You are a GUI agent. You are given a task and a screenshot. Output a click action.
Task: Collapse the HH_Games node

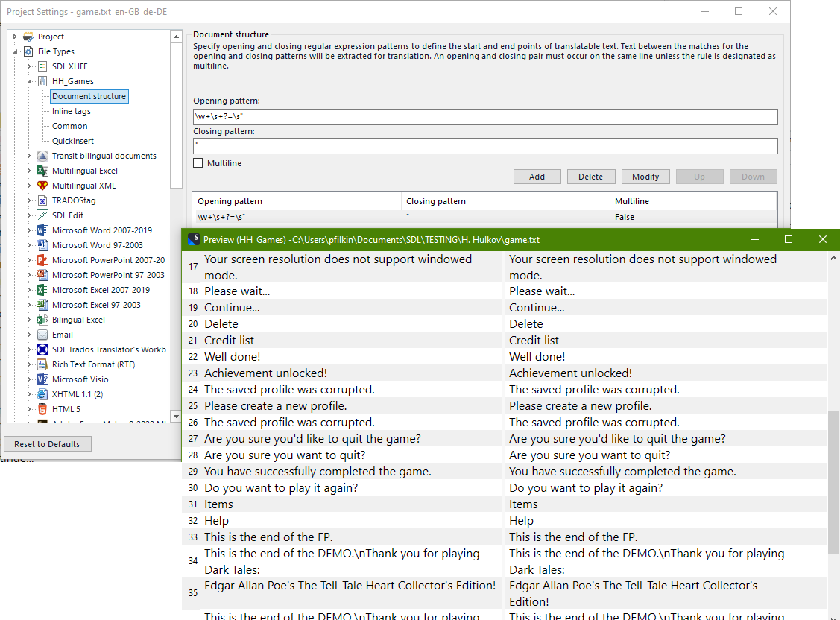point(29,81)
